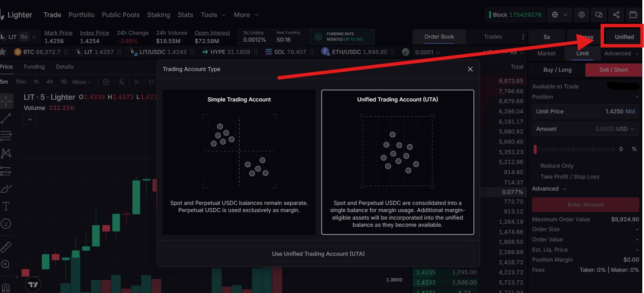Switch to the Trades tab
This screenshot has height=293, width=644.
[x=493, y=37]
